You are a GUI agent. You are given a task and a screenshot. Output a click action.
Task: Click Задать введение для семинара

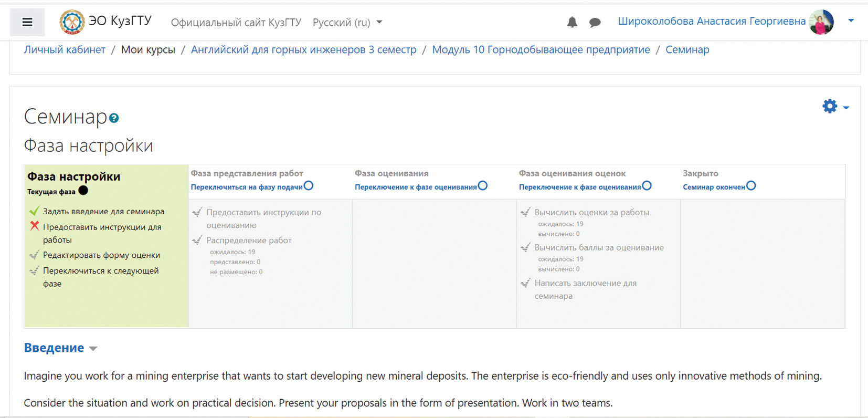point(103,211)
